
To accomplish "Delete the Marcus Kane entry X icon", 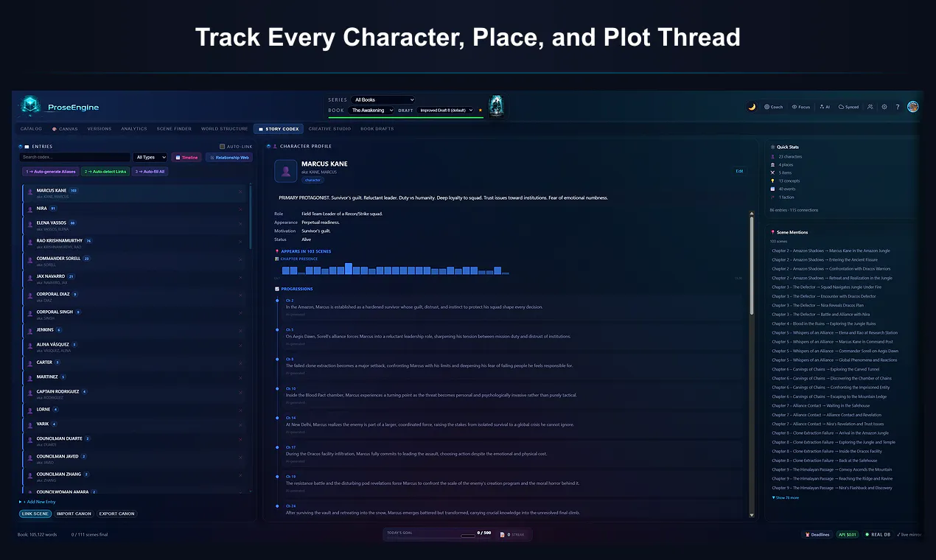I will click(x=240, y=193).
